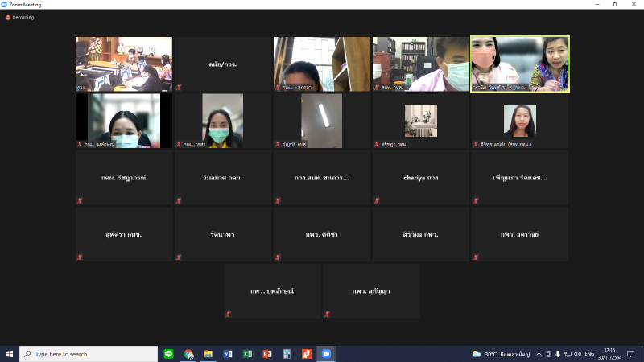
Task: Click muted mic icon on กพว. ลดาวัลย์ tile
Action: (476, 257)
